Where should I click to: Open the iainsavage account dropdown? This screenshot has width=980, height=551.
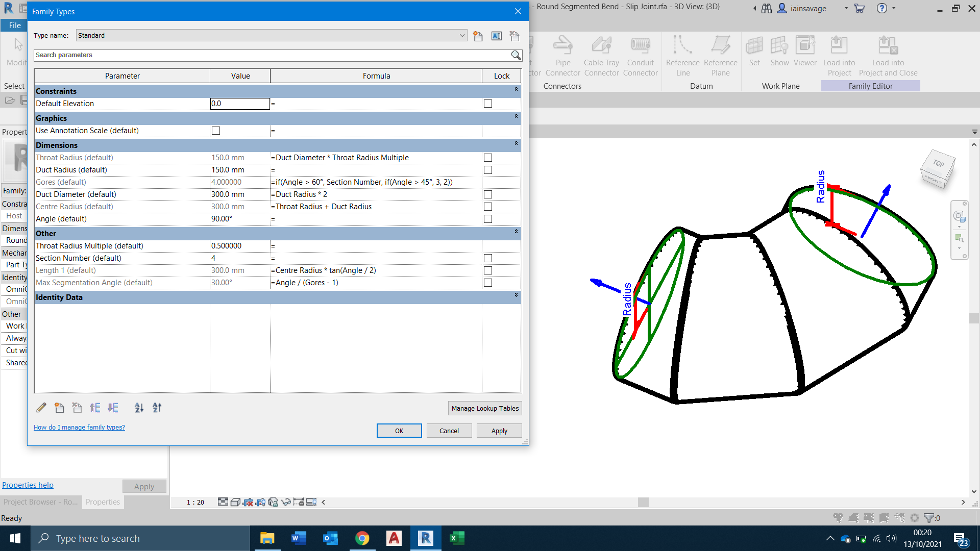point(846,8)
